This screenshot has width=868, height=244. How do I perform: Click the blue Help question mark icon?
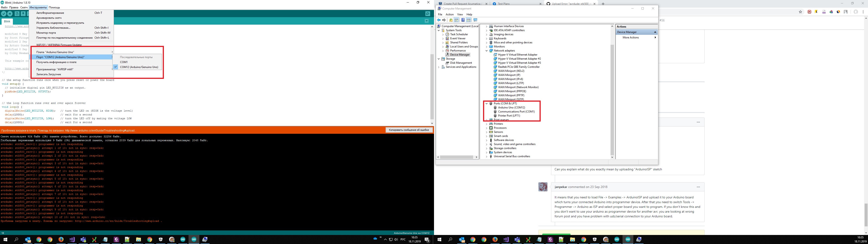(x=463, y=20)
